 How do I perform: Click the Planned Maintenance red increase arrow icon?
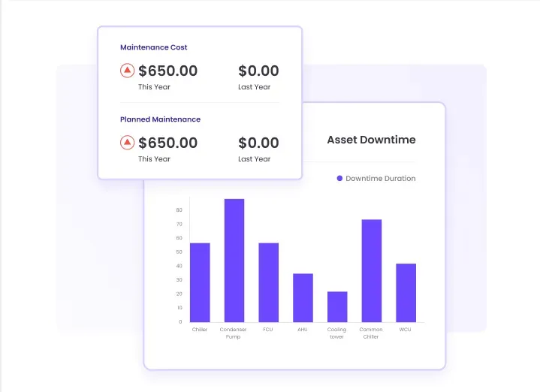pyautogui.click(x=128, y=143)
